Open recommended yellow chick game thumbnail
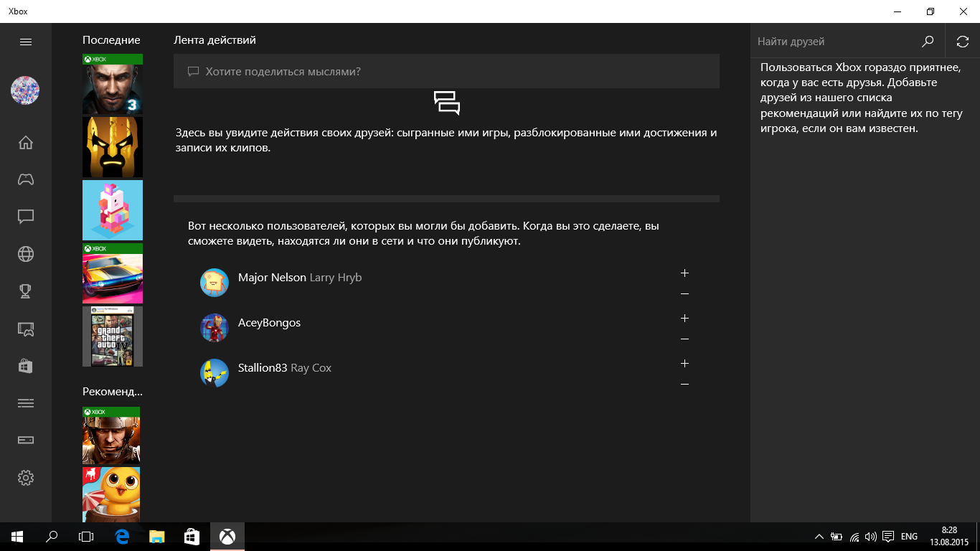 click(x=111, y=494)
